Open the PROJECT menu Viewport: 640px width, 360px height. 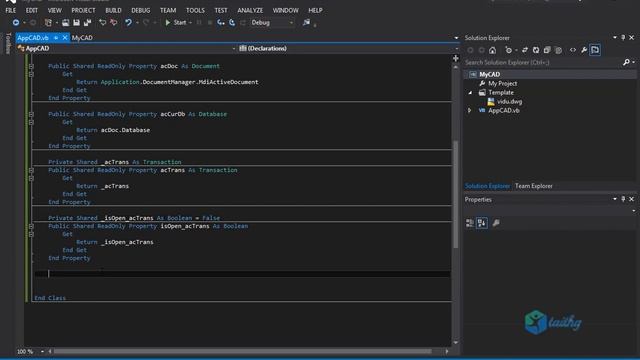[x=83, y=10]
